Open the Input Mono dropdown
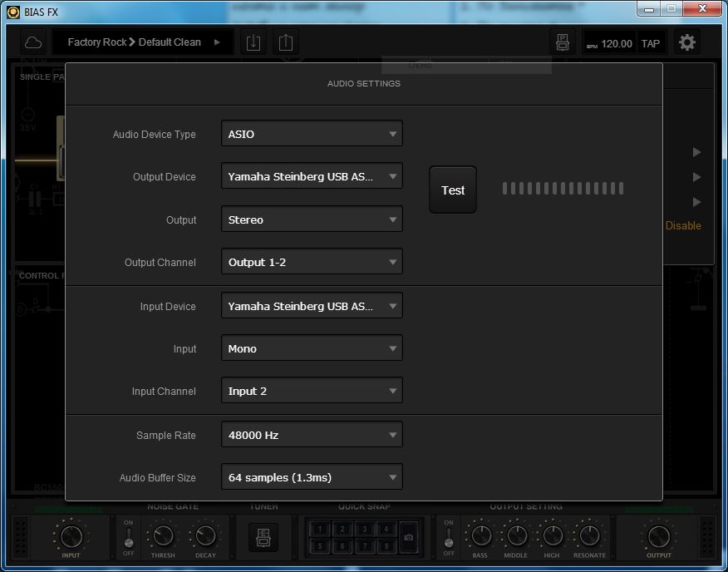Screen dimensions: 728x572 312,348
